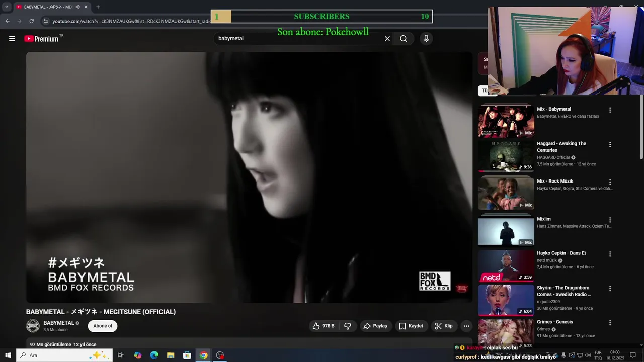The width and height of the screenshot is (644, 362).
Task: Click the Ara taskbar search box
Action: click(x=64, y=355)
